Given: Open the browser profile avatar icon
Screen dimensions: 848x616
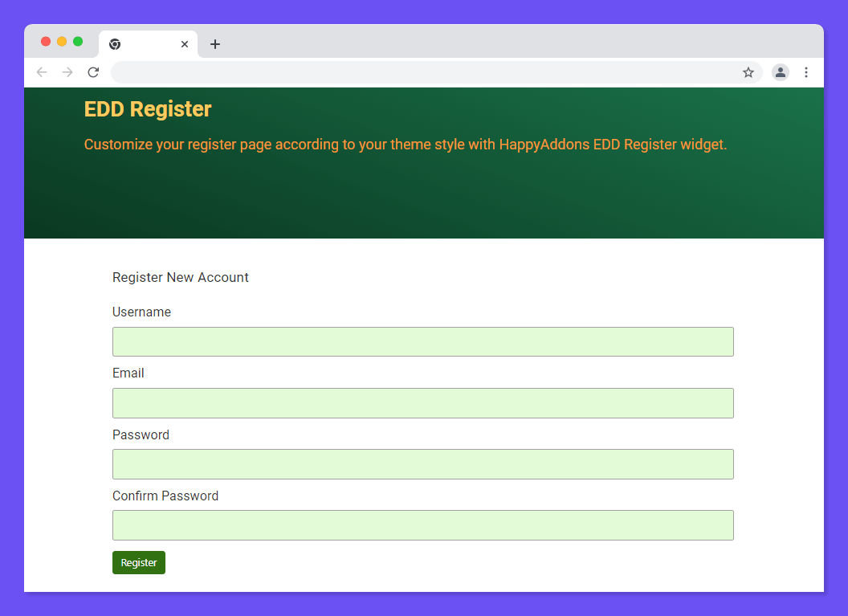Looking at the screenshot, I should [781, 72].
